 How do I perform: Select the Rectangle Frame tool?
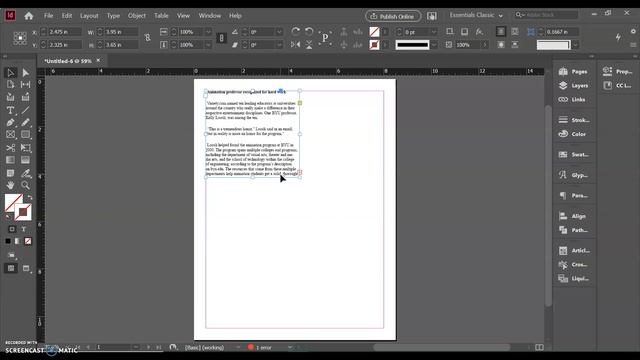coord(11,135)
